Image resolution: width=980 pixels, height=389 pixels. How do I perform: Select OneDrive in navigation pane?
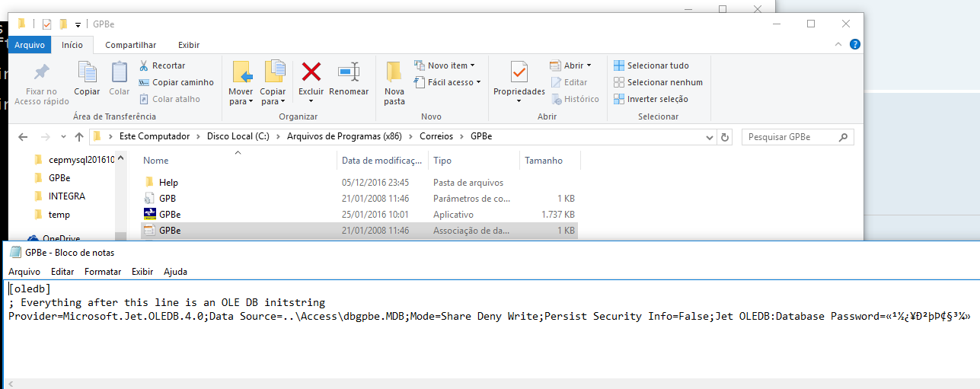[54, 238]
